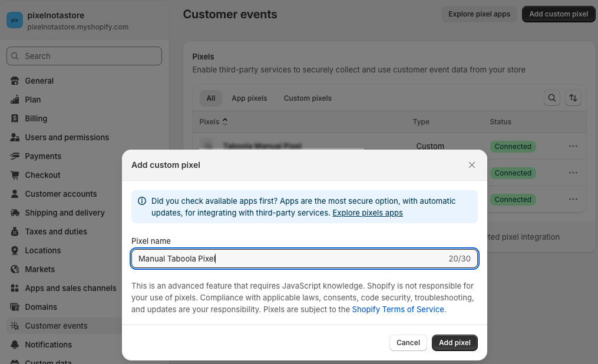Open the actions menu on the third Connected row
This screenshot has height=364, width=598.
[573, 199]
